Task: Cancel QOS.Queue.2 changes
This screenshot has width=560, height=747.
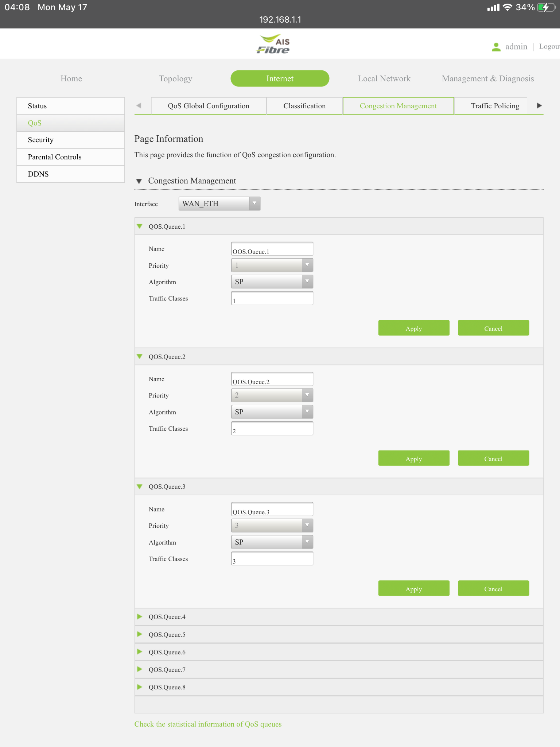Action: pyautogui.click(x=493, y=458)
